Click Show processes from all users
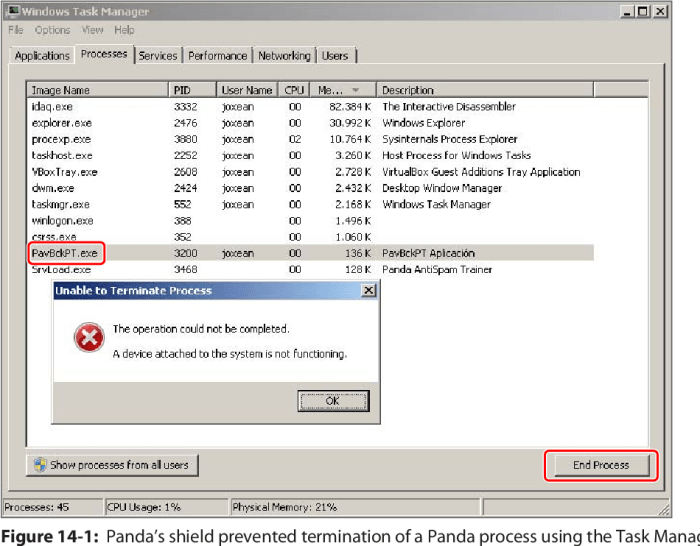 pyautogui.click(x=112, y=465)
